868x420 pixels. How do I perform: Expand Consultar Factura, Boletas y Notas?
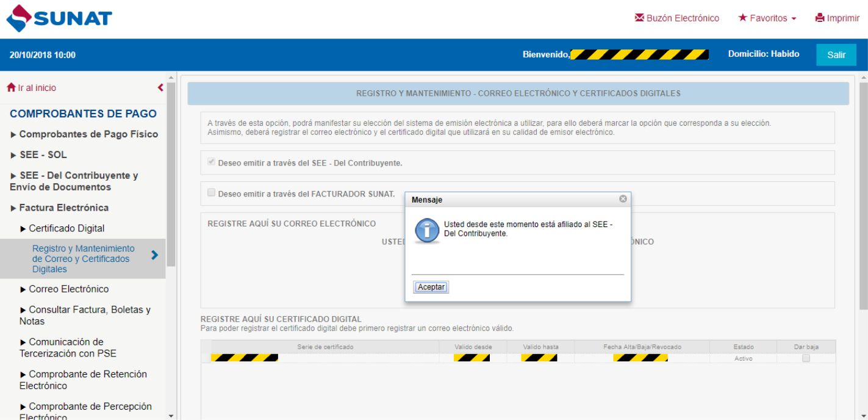tap(85, 315)
